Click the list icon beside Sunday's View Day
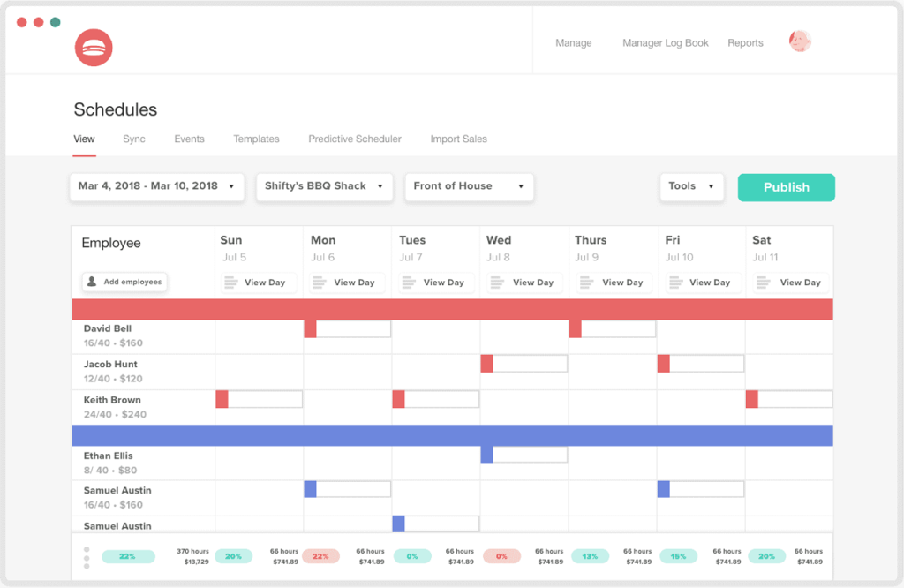The height and width of the screenshot is (588, 904). (x=230, y=283)
